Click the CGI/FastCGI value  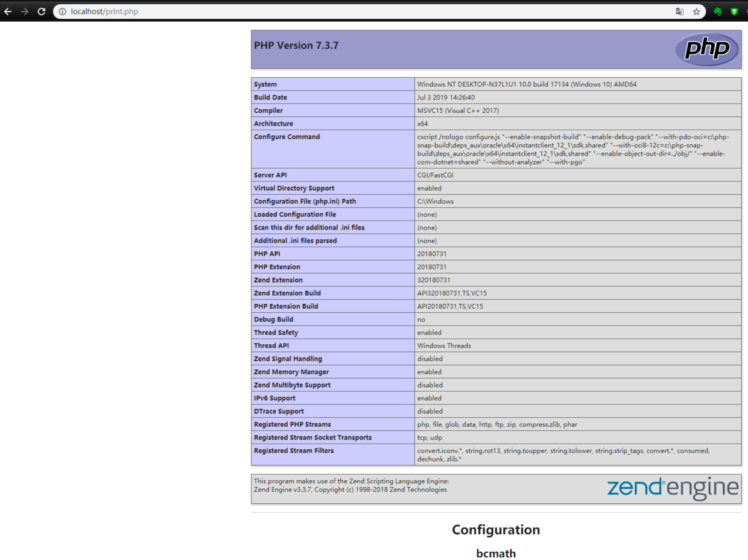[x=437, y=175]
